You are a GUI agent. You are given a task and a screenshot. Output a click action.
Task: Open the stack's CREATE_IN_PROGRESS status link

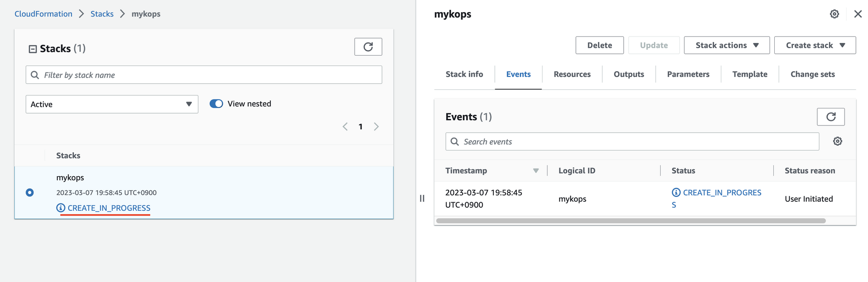(109, 208)
